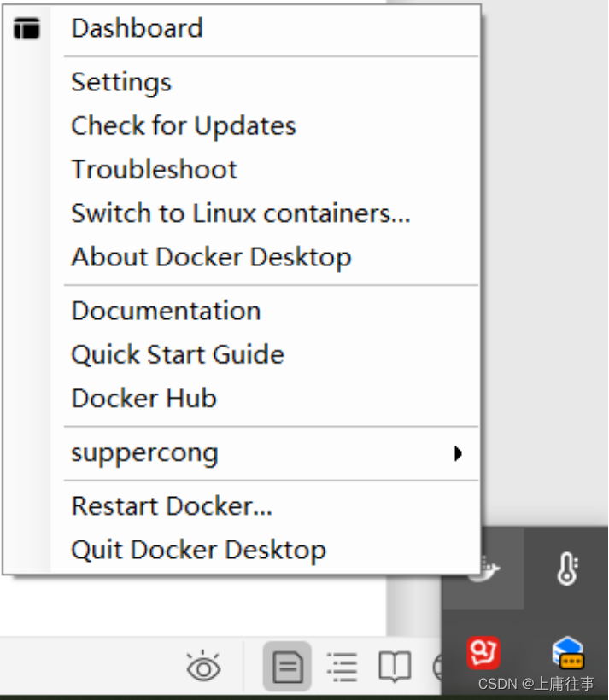Click the suppercong submenu arrow

pyautogui.click(x=458, y=453)
